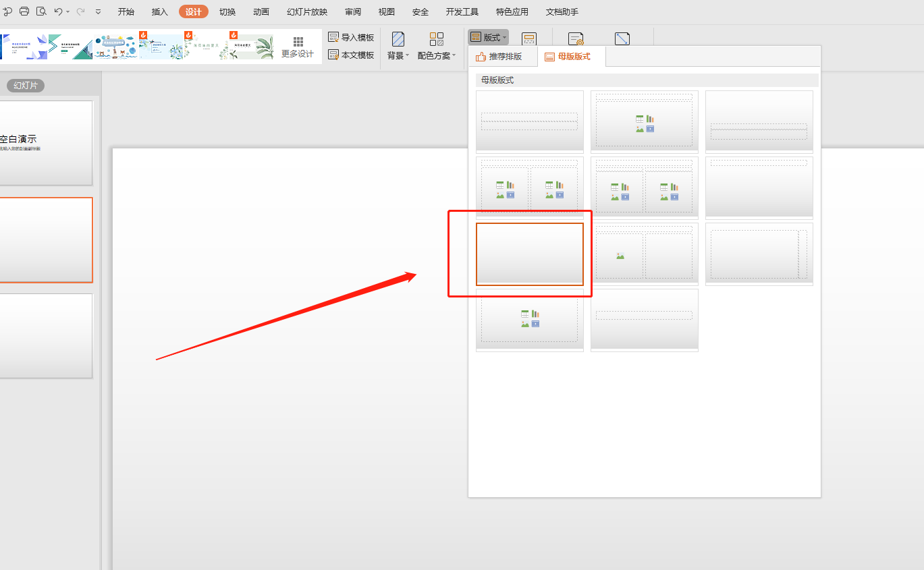Open 更多设计 grid to see more designs
The image size is (924, 570).
coord(298,47)
